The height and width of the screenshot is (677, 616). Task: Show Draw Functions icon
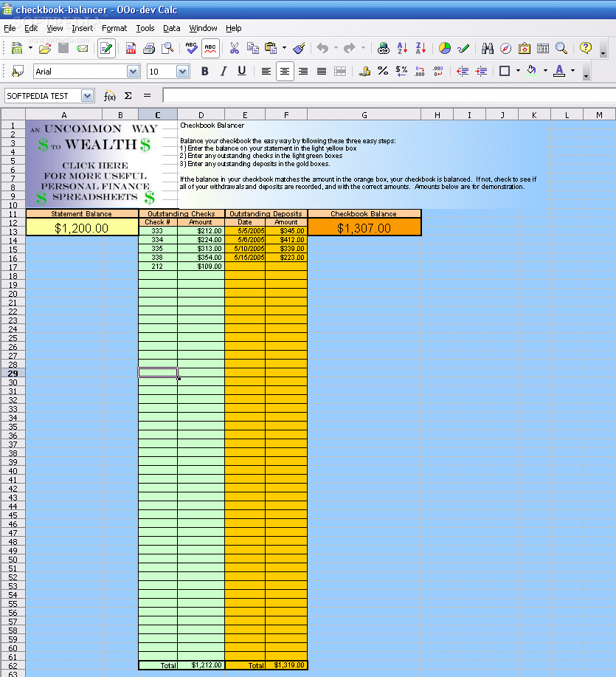coord(463,48)
